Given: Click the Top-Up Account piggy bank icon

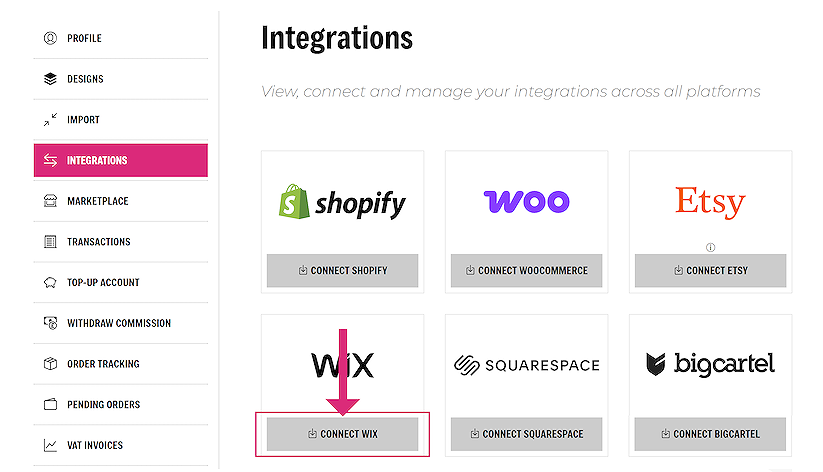Looking at the screenshot, I should pyautogui.click(x=50, y=283).
